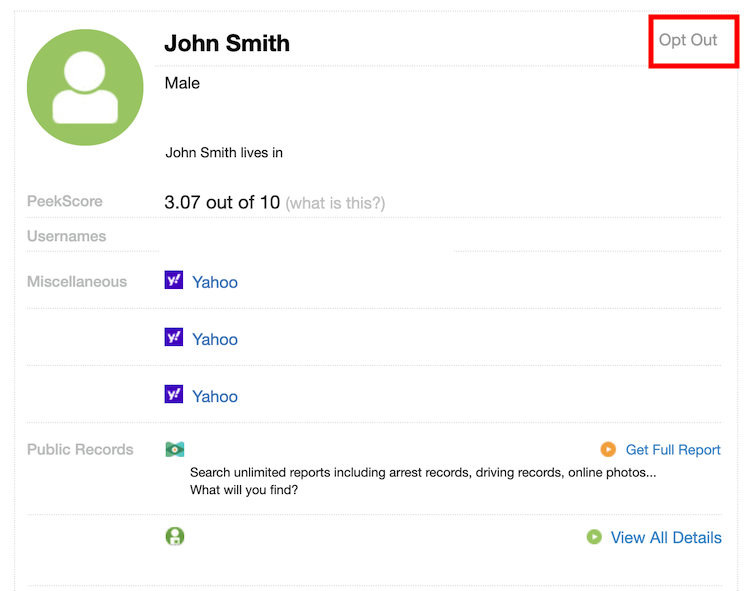Select the 'John Smith lives in' text
This screenshot has width=750, height=591.
click(224, 153)
